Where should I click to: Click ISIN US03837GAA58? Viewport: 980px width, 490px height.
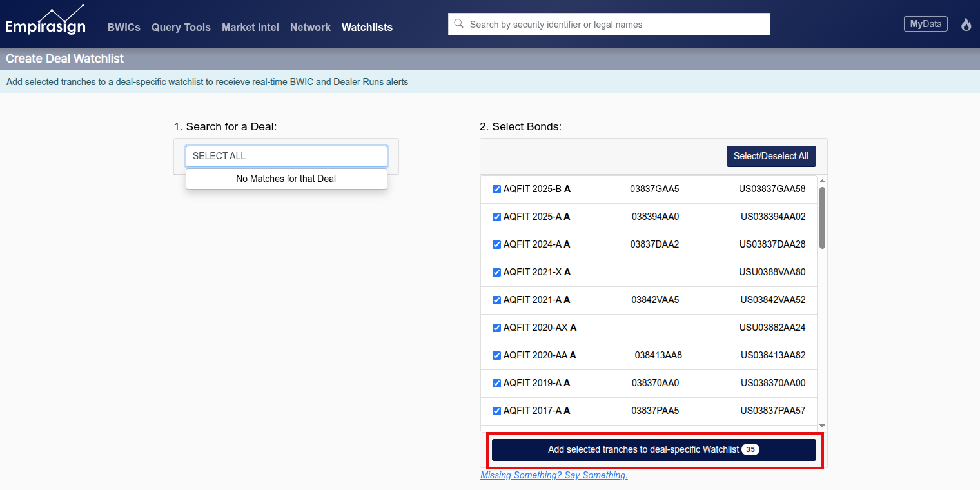772,189
